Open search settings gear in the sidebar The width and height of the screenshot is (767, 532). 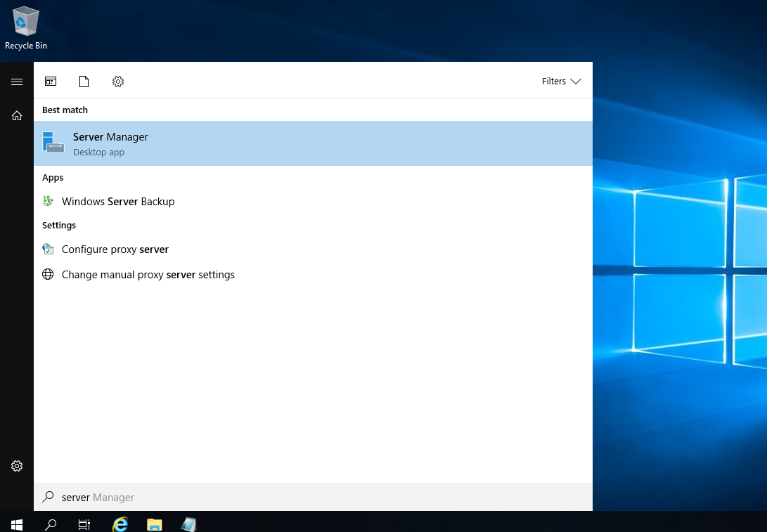click(17, 466)
